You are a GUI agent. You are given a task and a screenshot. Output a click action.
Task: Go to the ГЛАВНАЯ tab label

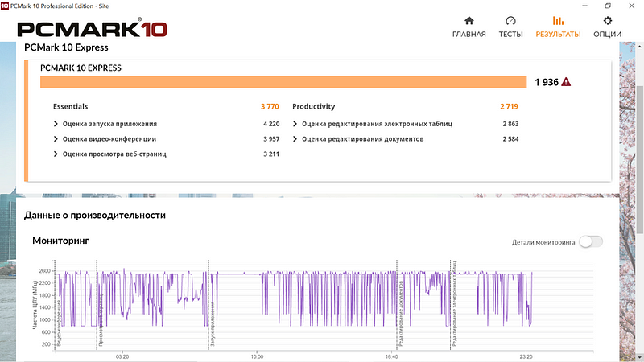pos(469,34)
